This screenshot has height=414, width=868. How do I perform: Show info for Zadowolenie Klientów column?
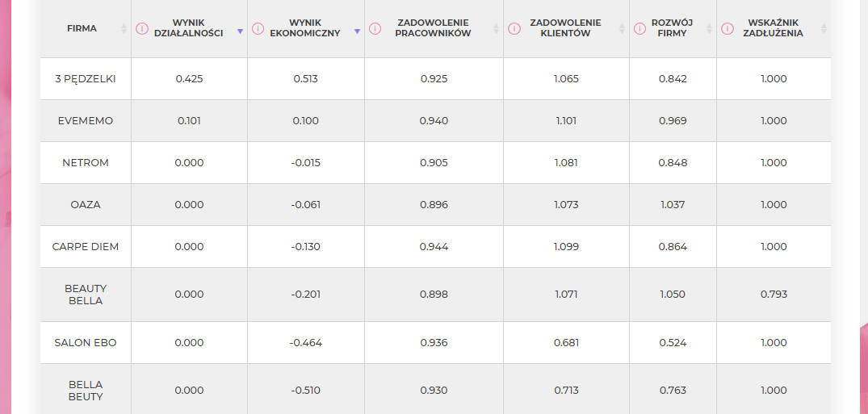pos(514,28)
